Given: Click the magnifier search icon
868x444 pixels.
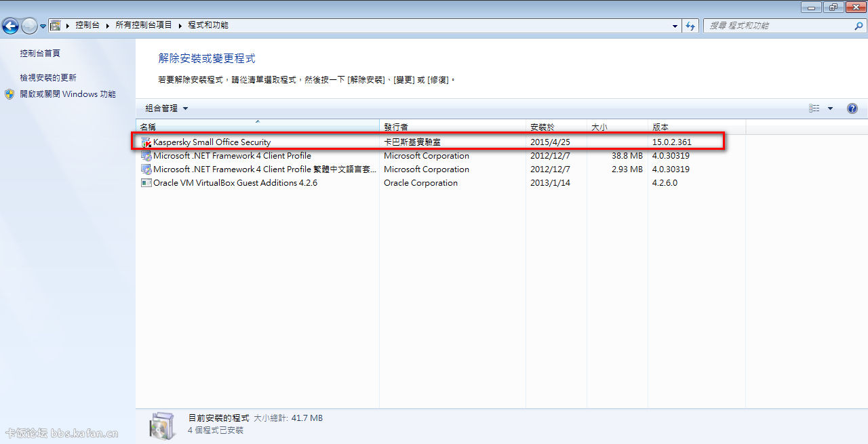Looking at the screenshot, I should [x=859, y=26].
